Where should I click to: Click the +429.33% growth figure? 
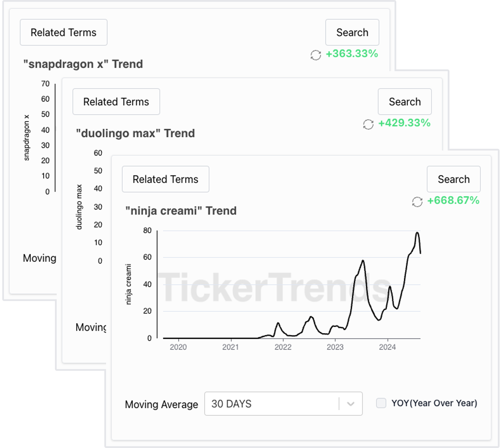[x=404, y=123]
